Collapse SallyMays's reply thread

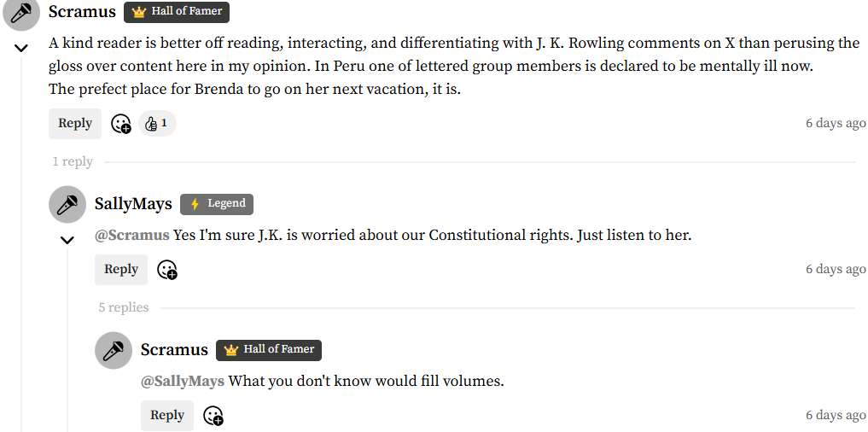[67, 240]
